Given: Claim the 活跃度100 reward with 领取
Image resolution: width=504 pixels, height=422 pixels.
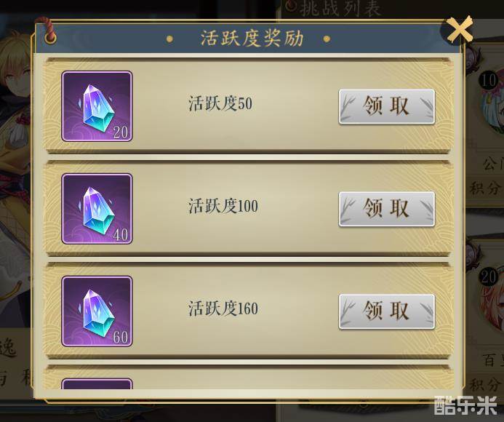Looking at the screenshot, I should click(x=387, y=209).
